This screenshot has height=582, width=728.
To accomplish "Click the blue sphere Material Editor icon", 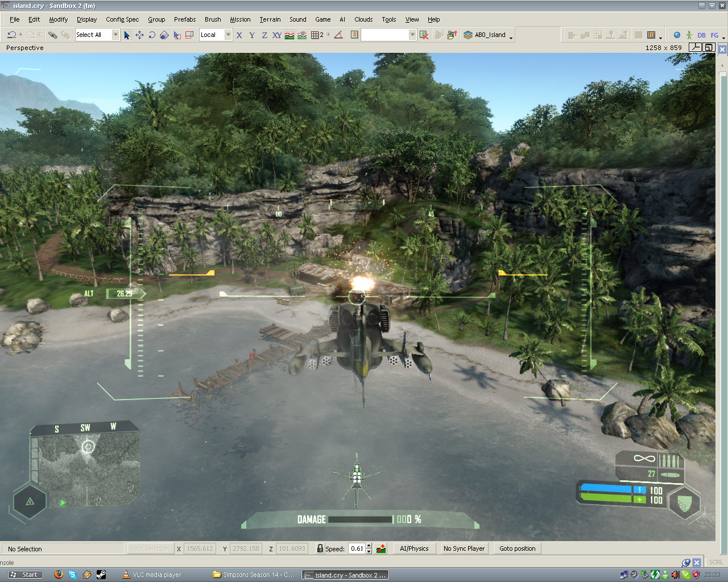I will point(677,35).
